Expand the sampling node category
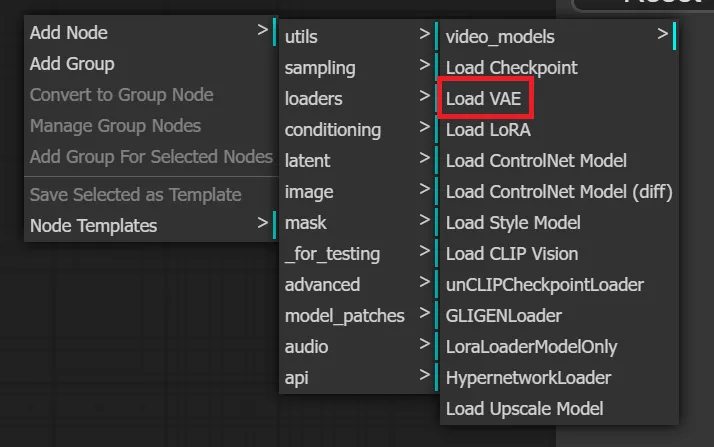The image size is (714, 447). (x=356, y=68)
